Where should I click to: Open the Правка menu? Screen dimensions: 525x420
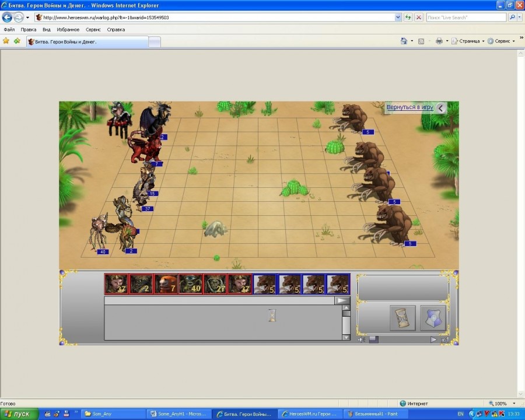pyautogui.click(x=29, y=30)
